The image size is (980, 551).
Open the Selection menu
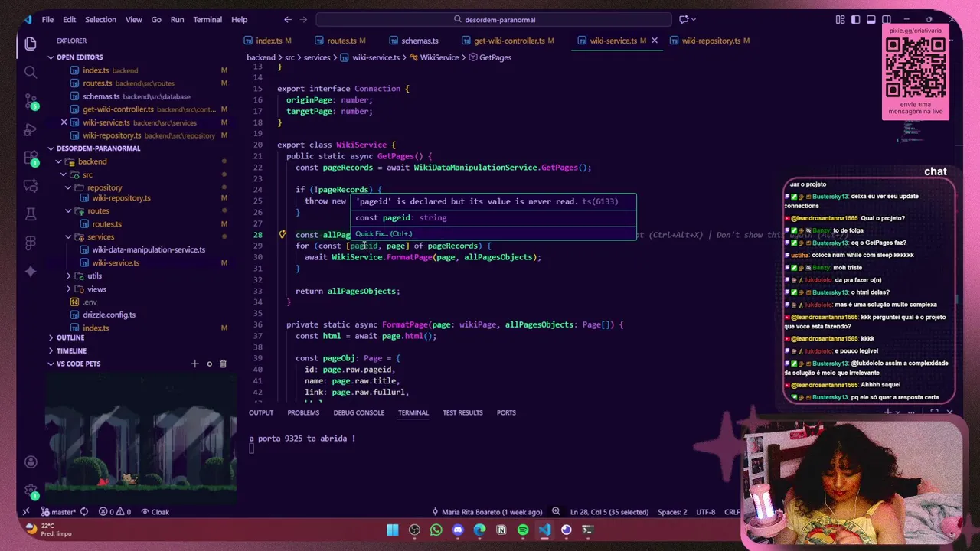click(x=100, y=19)
